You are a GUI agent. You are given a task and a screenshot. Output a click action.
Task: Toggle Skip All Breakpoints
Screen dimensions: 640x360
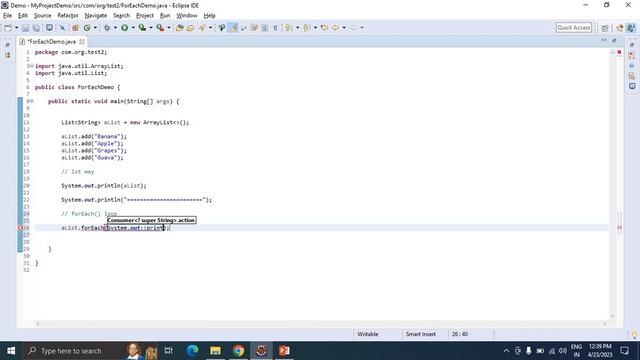tap(62, 28)
